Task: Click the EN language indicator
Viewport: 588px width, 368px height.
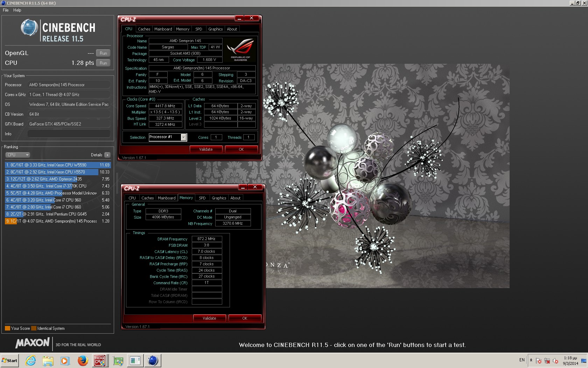Action: (522, 360)
